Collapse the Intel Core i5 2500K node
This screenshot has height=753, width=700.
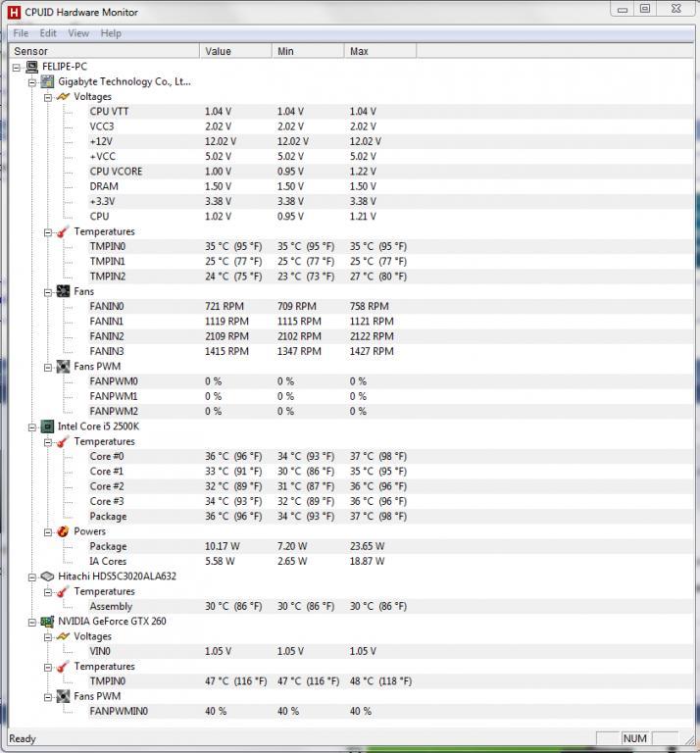[x=32, y=427]
